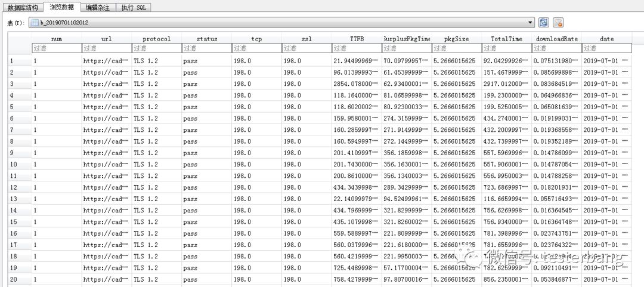
Task: Clear all filters icon
Action: tap(558, 23)
